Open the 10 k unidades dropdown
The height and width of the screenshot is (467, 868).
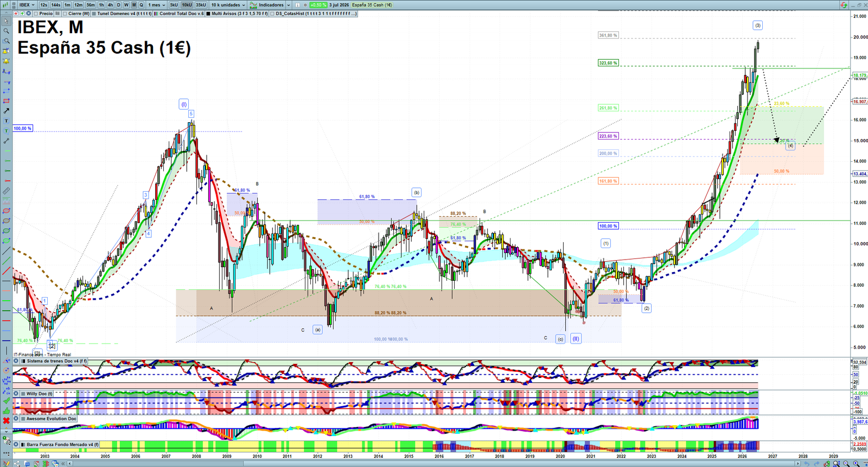click(228, 5)
